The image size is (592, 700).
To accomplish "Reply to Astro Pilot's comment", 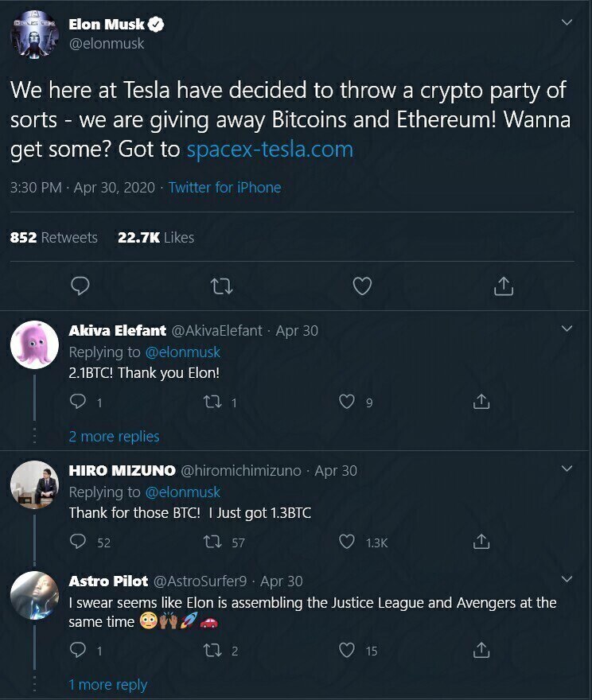I will tap(78, 651).
